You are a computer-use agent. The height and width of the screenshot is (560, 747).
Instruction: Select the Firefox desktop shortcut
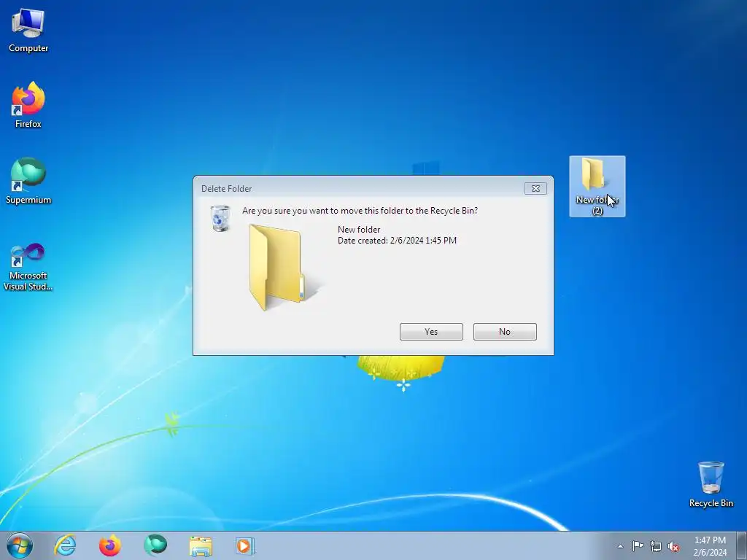[28, 105]
